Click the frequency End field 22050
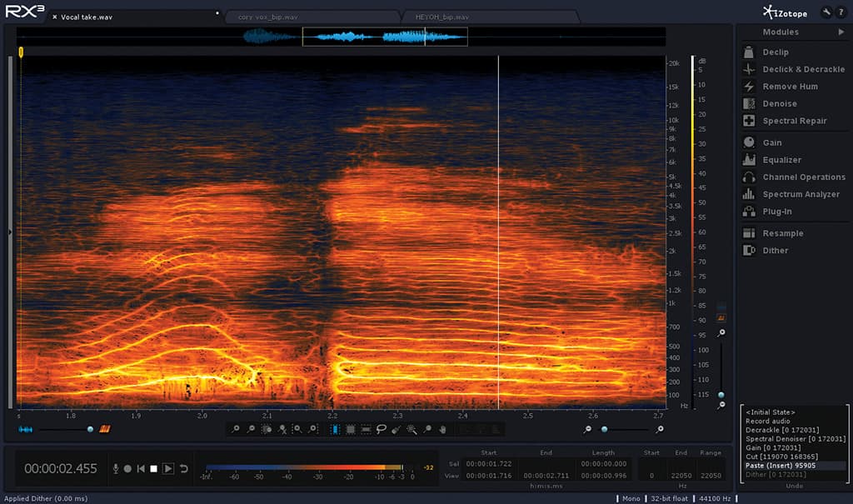The image size is (853, 504). click(x=681, y=476)
